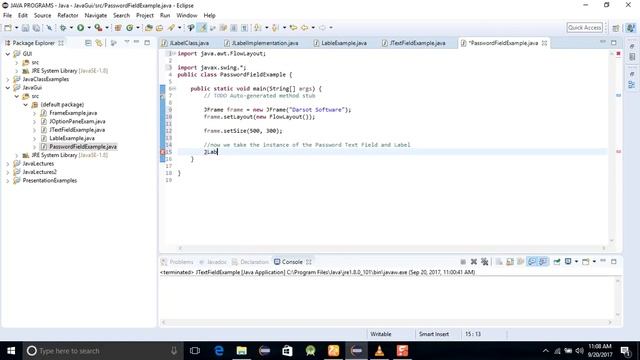Screen dimensions: 640x360
Task: Click the Quick Access search box
Action: [584, 28]
